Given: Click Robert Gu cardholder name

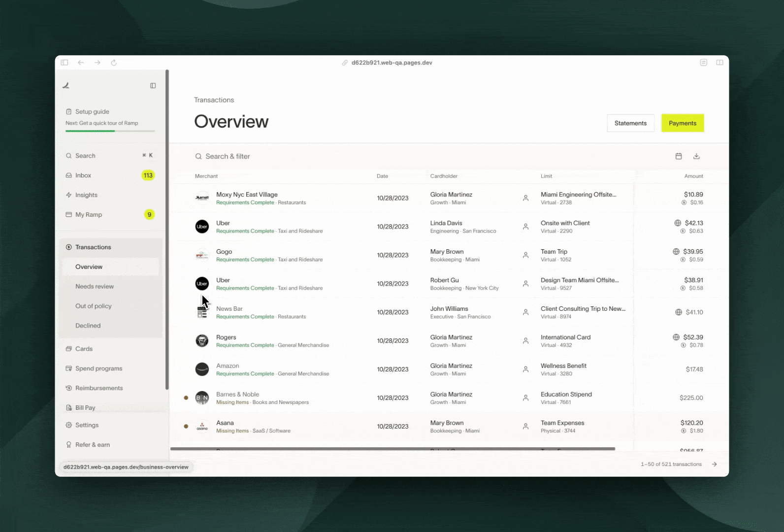Looking at the screenshot, I should (x=444, y=280).
